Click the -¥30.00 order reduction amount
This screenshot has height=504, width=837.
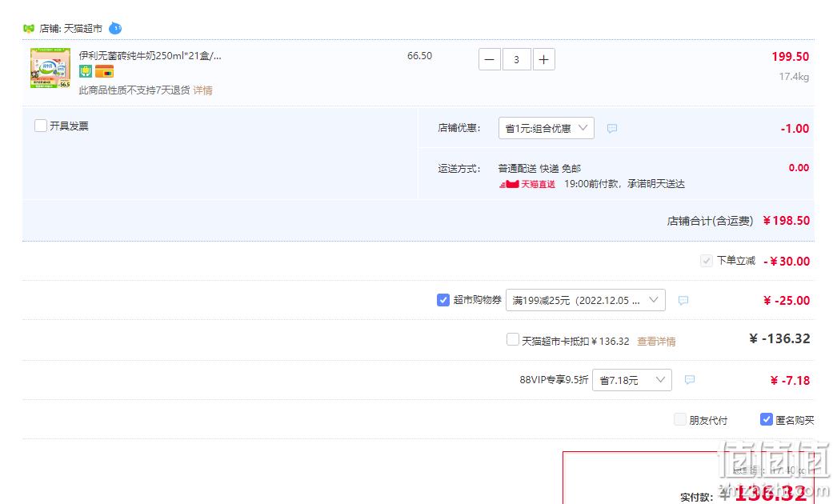[787, 261]
